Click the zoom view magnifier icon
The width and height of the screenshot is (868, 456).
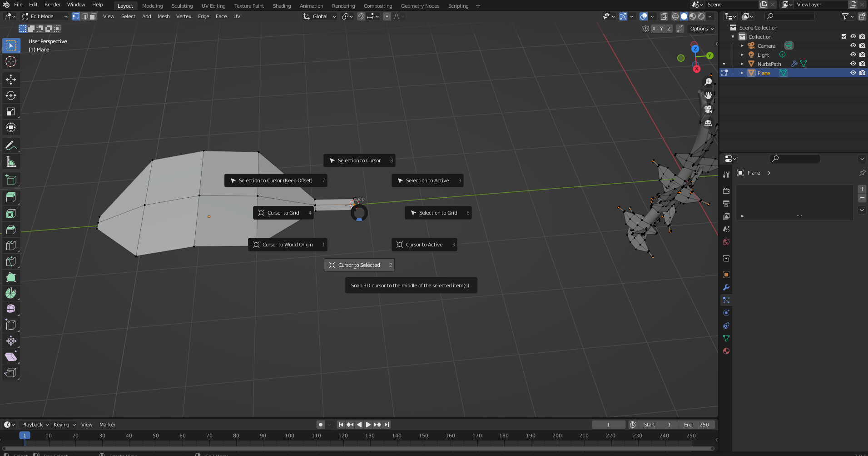click(708, 82)
